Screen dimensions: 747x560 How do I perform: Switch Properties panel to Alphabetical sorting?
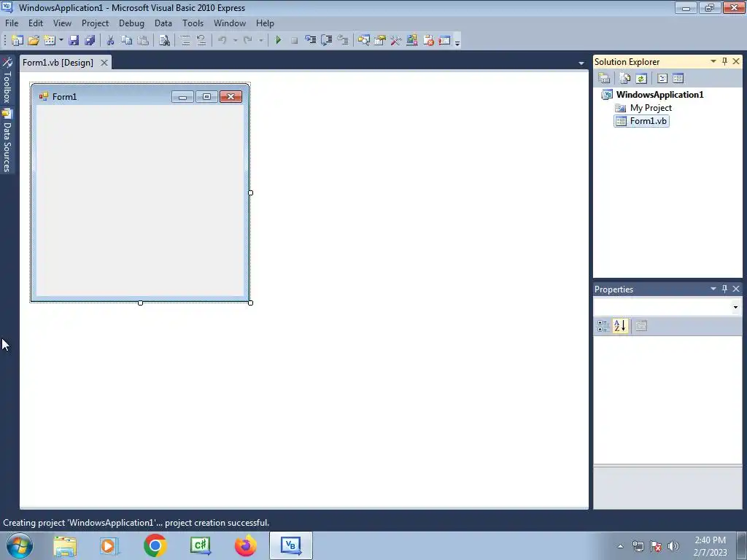tap(620, 326)
